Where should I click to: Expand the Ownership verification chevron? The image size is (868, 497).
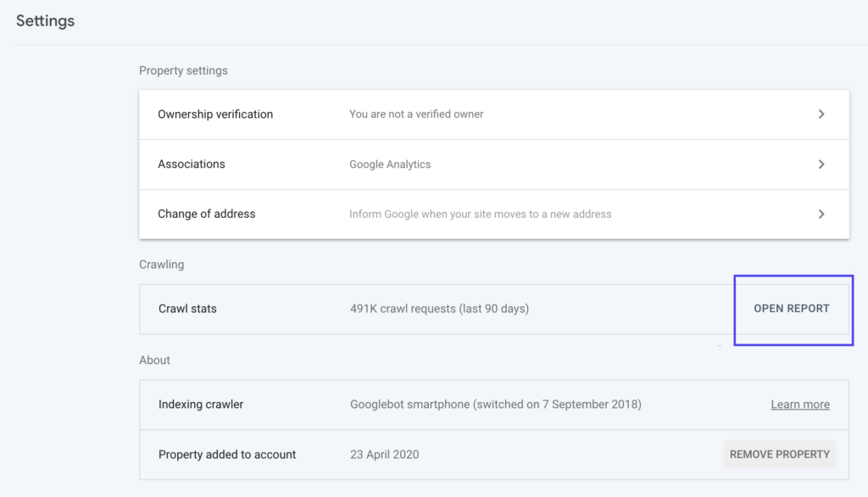(821, 114)
